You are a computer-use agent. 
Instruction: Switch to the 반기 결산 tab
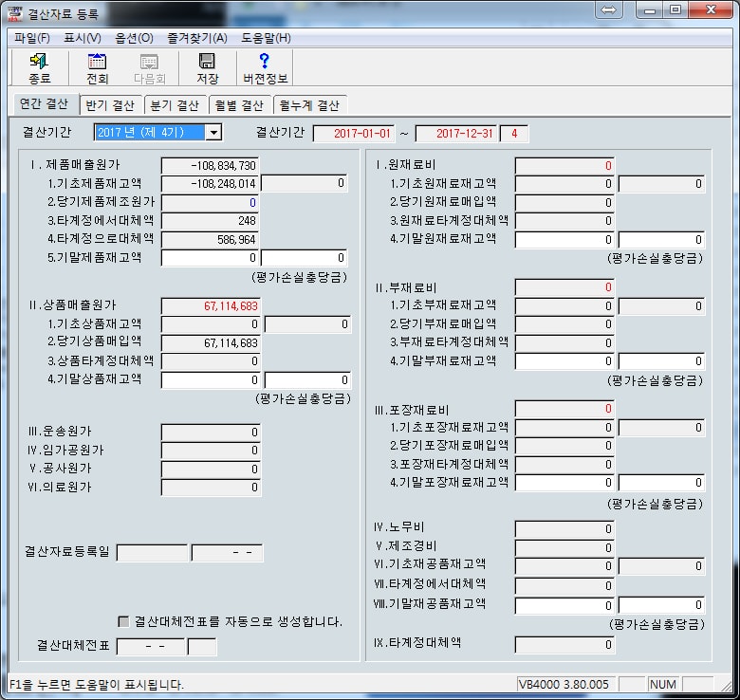click(x=111, y=105)
